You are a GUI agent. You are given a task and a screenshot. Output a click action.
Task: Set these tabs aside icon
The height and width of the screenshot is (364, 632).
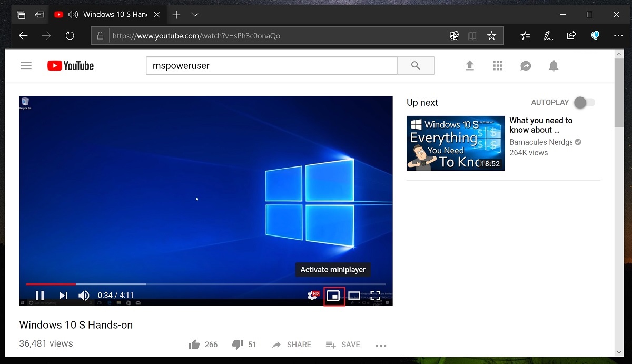[39, 14]
